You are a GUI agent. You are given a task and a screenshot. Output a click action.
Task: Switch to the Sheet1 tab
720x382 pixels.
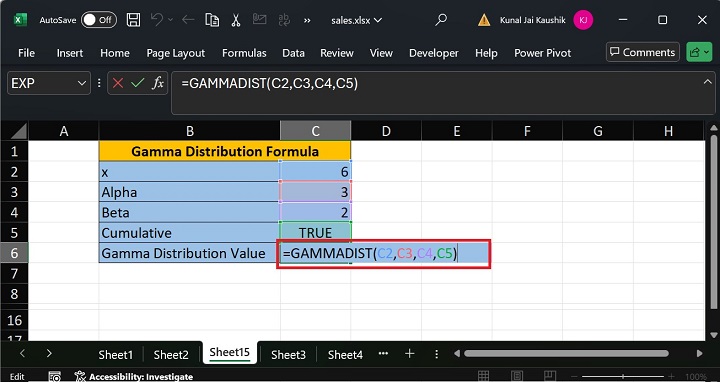coord(116,354)
